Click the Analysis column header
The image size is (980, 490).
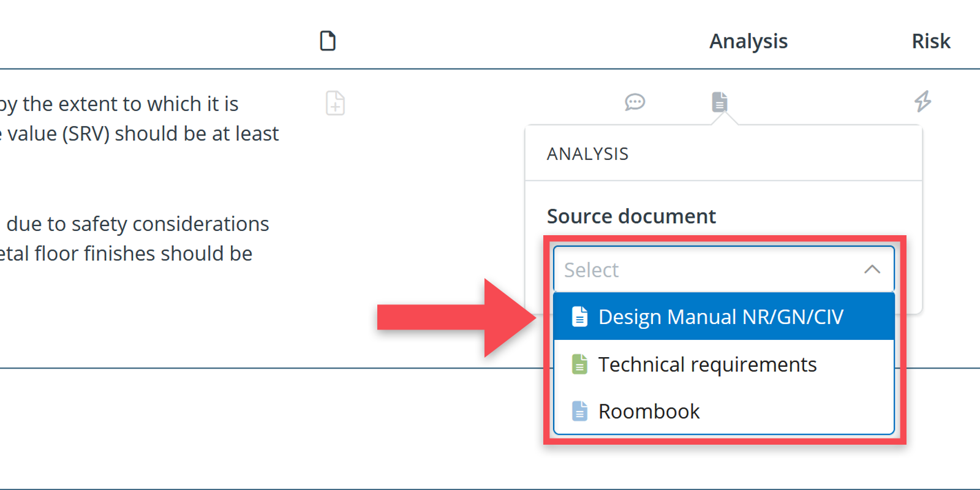[748, 41]
